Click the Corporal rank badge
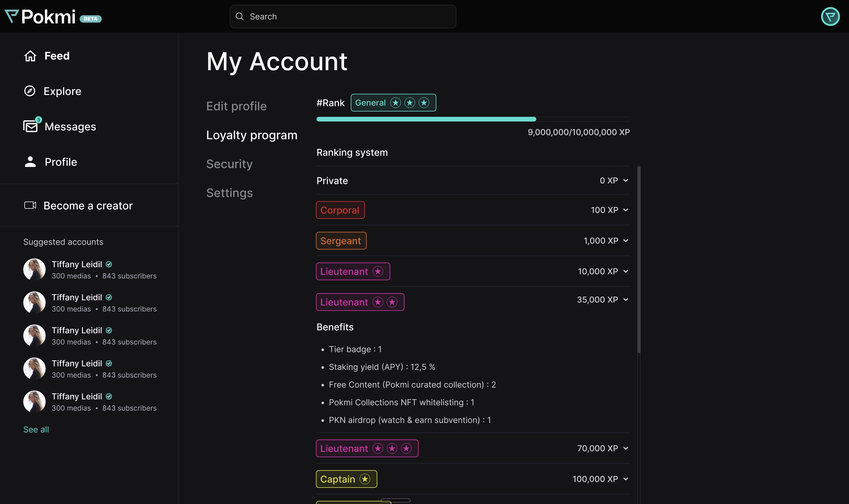The image size is (849, 504). click(340, 210)
